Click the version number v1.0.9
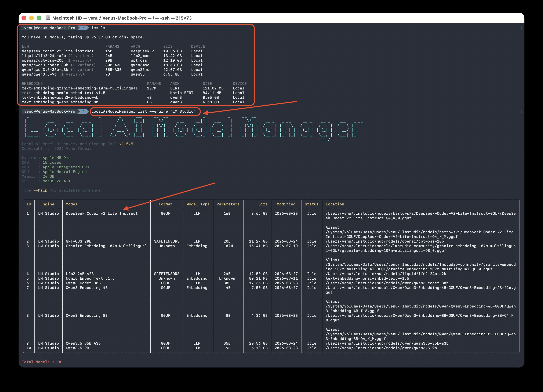 [126, 144]
